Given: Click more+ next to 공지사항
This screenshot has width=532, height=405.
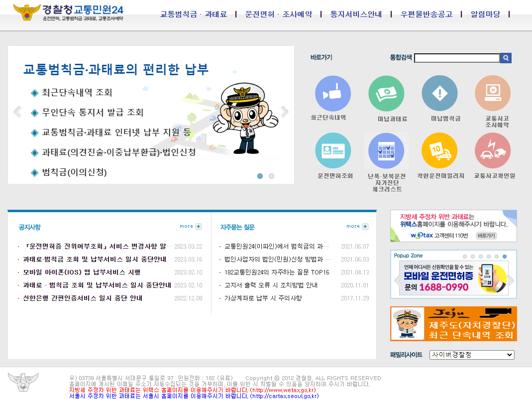Looking at the screenshot, I should tap(190, 226).
